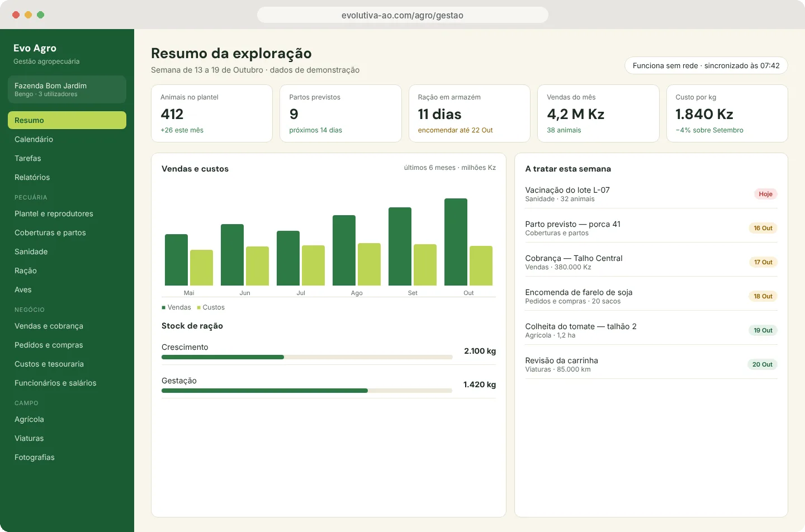Click the Evo Agro logo title
Screen dimensions: 805x532
tap(35, 48)
